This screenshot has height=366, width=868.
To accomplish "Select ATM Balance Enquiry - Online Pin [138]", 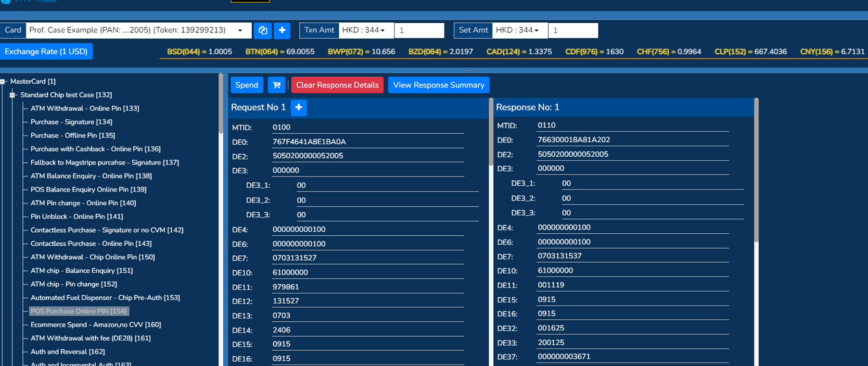I will click(x=91, y=176).
